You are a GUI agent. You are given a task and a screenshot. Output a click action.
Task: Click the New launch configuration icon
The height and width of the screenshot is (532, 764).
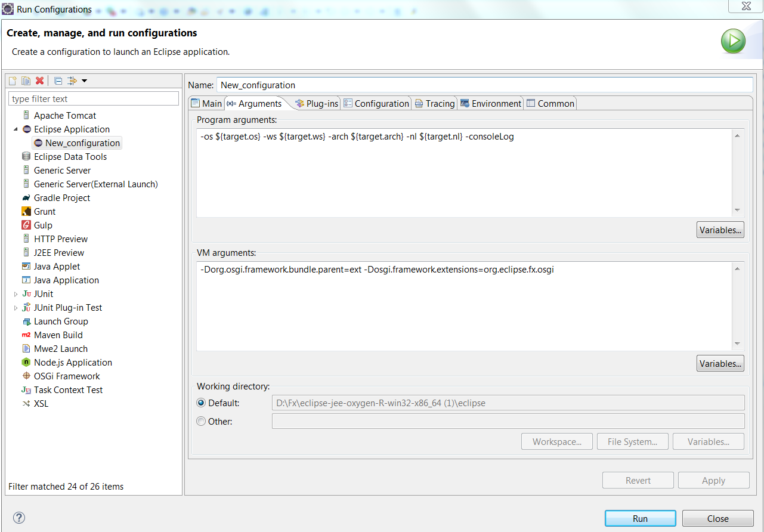(12, 81)
